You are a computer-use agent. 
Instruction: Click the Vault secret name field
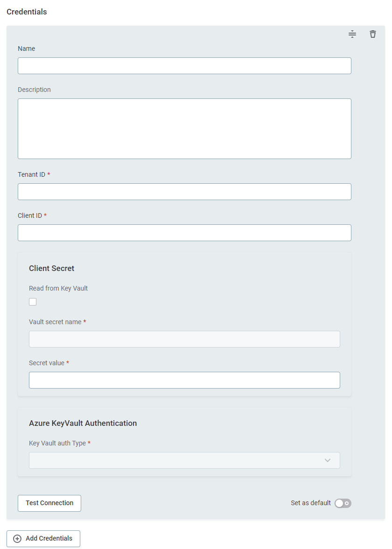[x=184, y=339]
